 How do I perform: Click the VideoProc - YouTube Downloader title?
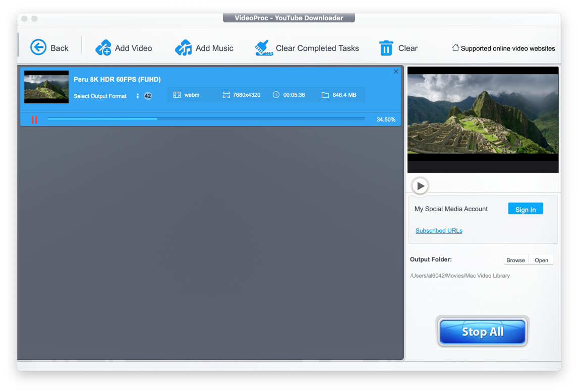[288, 18]
